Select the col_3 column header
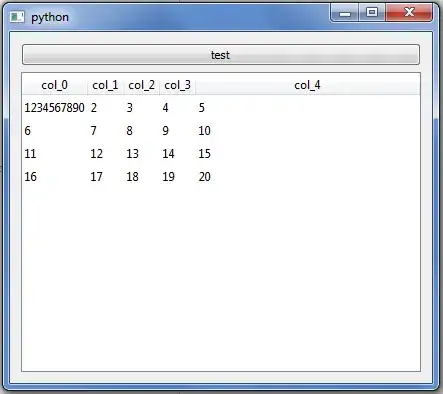443x394 pixels. [x=177, y=85]
